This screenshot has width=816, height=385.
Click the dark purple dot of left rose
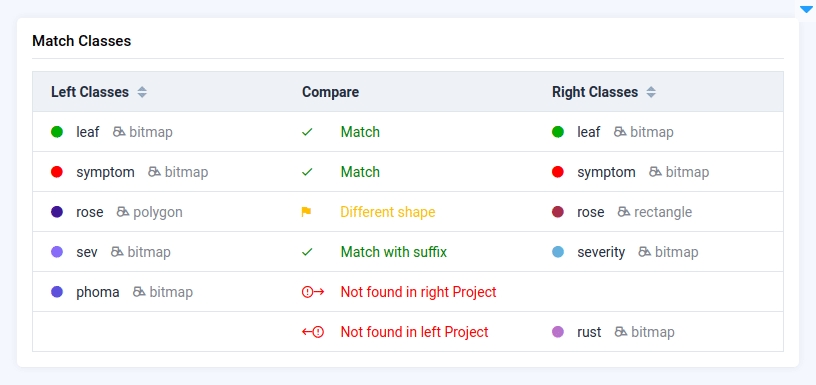(57, 212)
